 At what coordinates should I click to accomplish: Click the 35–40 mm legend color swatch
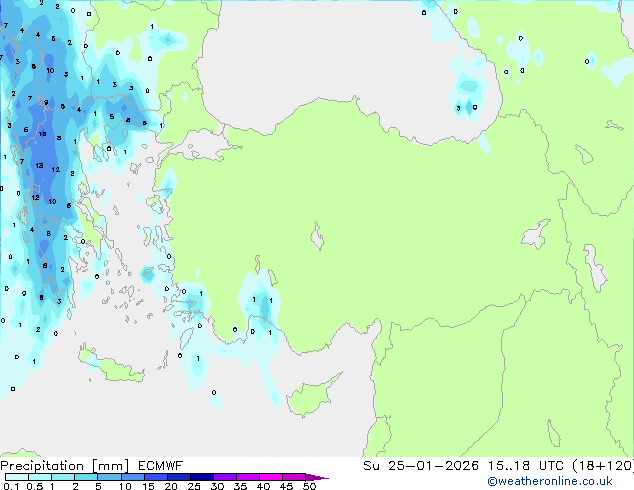point(248,477)
